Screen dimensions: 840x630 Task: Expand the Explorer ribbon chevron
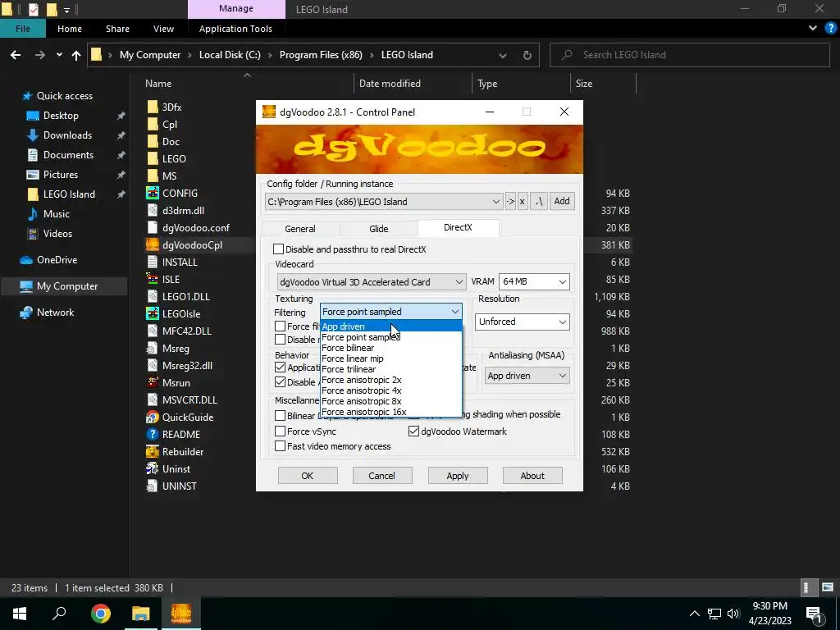(813, 29)
